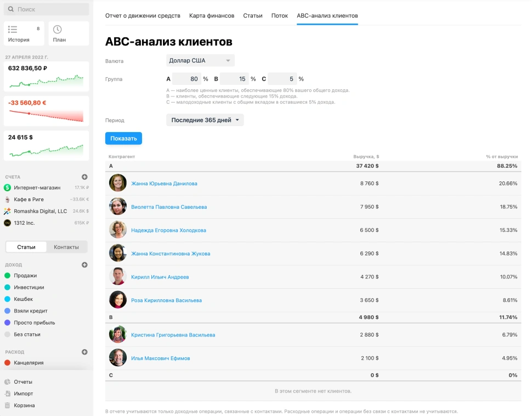Open Надежда Егоровна Холодкова contact link
This screenshot has height=416, width=532.
(168, 230)
